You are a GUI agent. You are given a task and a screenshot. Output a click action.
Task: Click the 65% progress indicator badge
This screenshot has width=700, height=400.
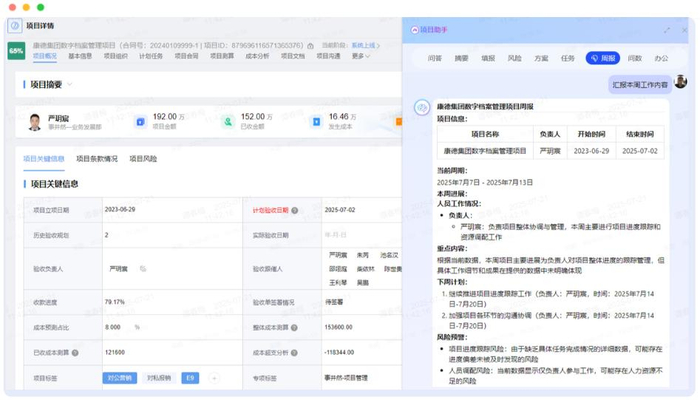[17, 50]
